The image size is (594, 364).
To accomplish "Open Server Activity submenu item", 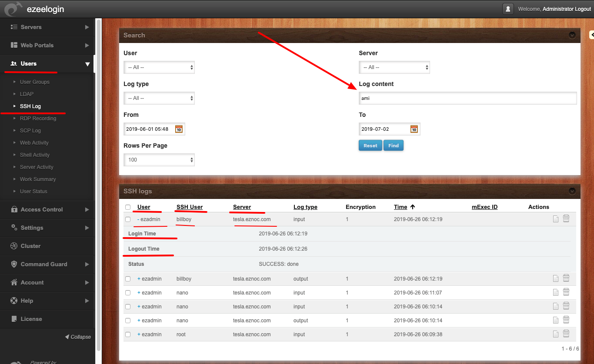I will click(37, 167).
